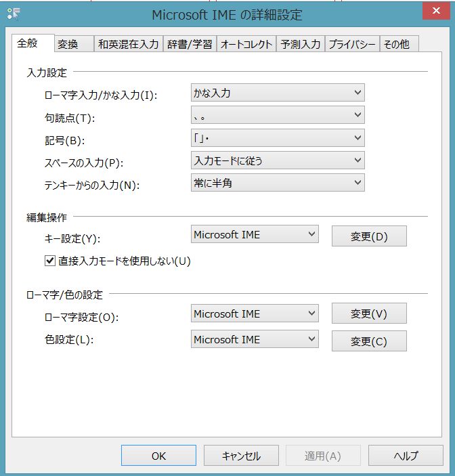Open help with the ヘルプ button

tap(406, 456)
